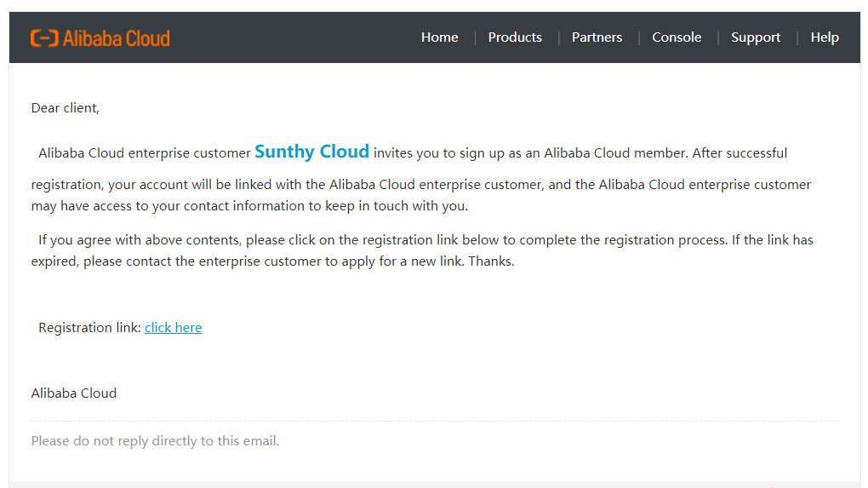
Task: Click the blue Sunthy Cloud customer name
Action: (x=311, y=152)
